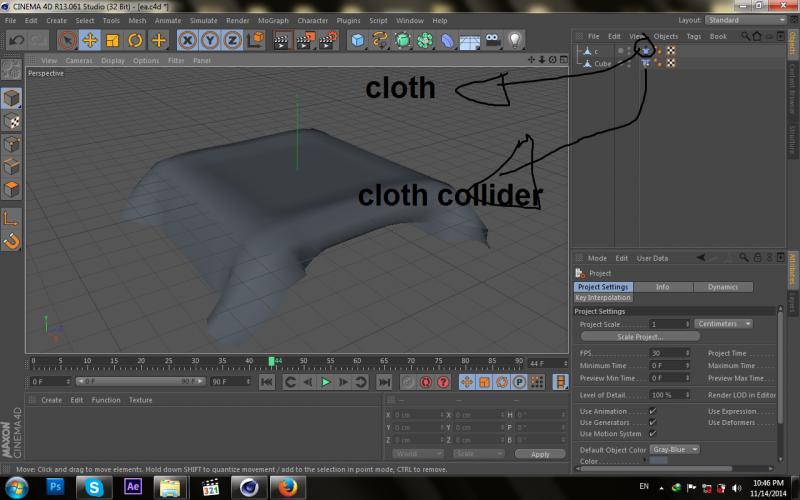Open the spline tools icon
The height and width of the screenshot is (500, 800).
(380, 40)
